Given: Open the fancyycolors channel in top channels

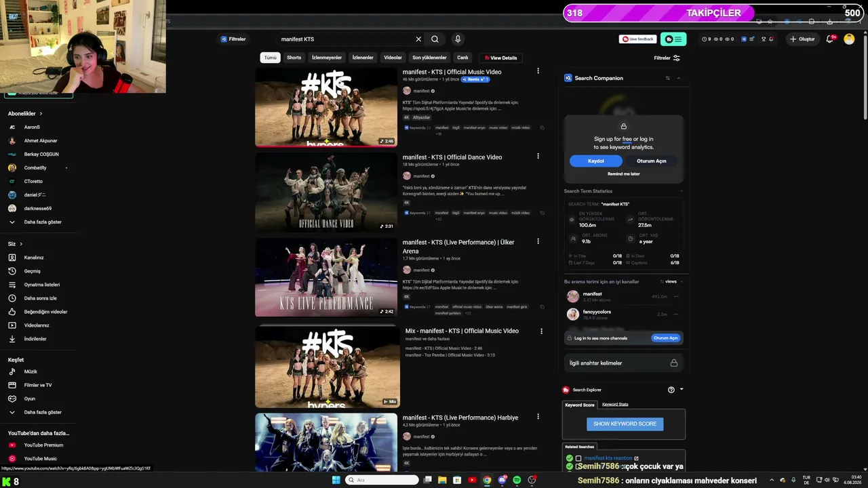Looking at the screenshot, I should (597, 312).
